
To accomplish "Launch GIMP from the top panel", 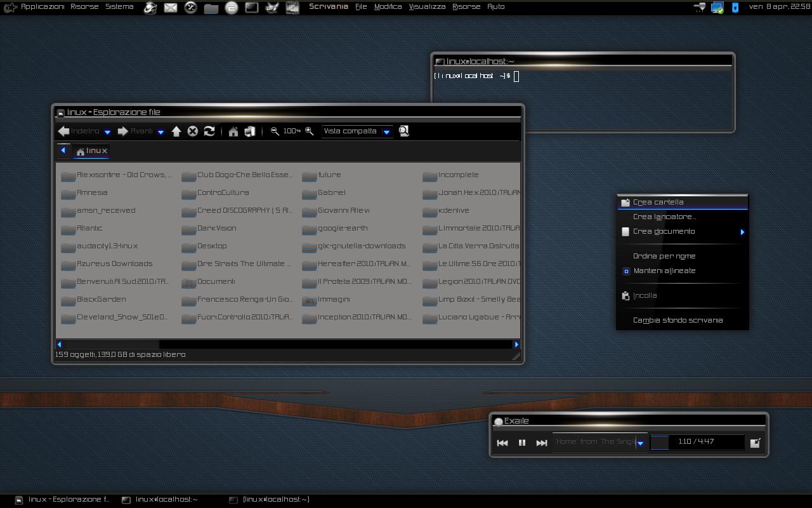I will 272,8.
